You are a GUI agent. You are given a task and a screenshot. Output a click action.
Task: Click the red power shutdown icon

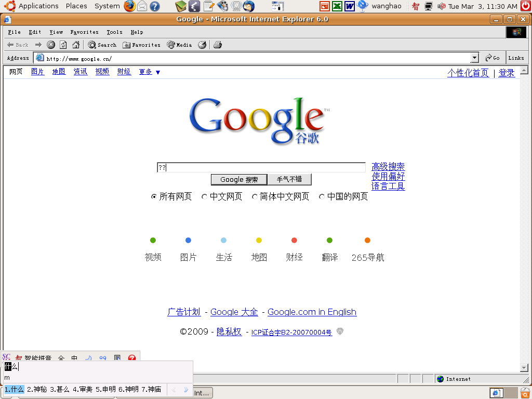[x=526, y=6]
